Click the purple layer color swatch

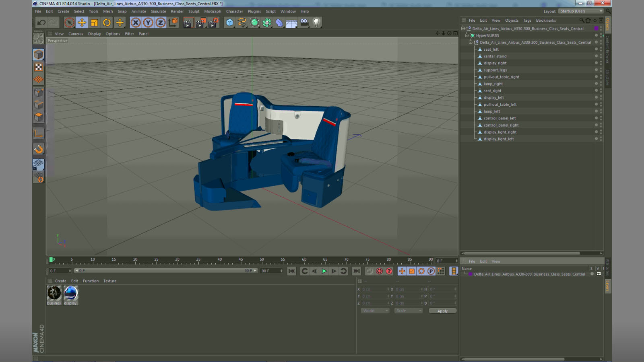(596, 29)
